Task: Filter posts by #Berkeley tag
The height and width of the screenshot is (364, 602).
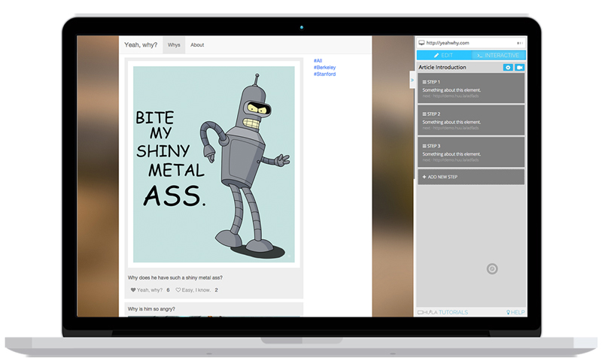Action: click(325, 68)
